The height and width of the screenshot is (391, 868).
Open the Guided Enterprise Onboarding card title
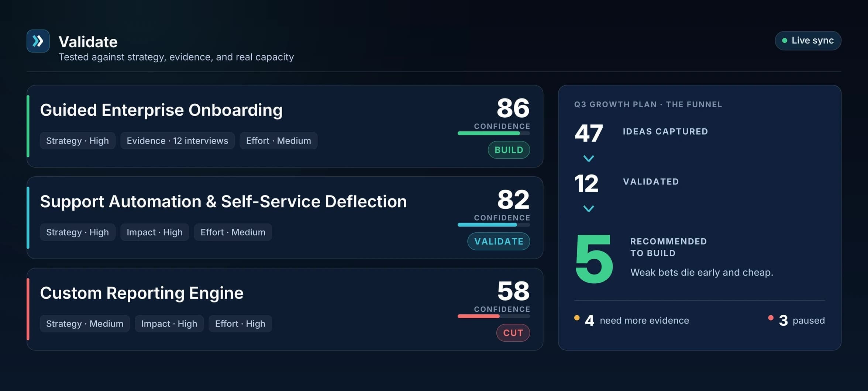(x=161, y=110)
